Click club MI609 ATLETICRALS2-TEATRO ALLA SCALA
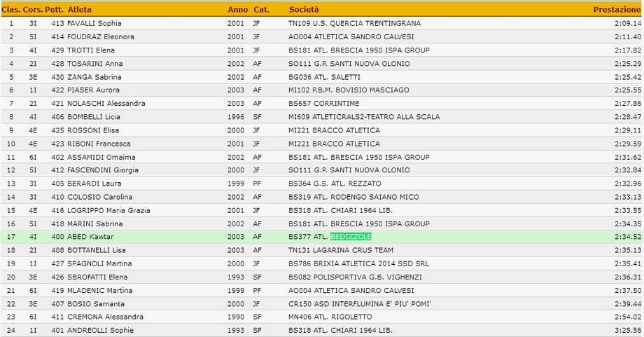 (364, 117)
